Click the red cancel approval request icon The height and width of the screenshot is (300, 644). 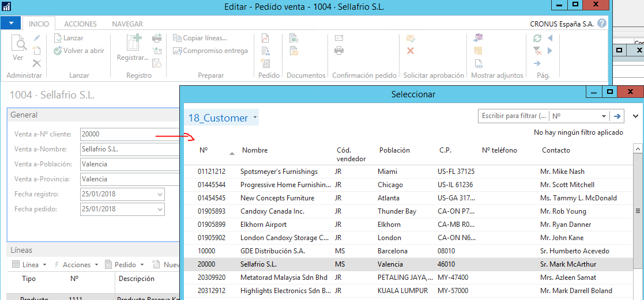410,51
